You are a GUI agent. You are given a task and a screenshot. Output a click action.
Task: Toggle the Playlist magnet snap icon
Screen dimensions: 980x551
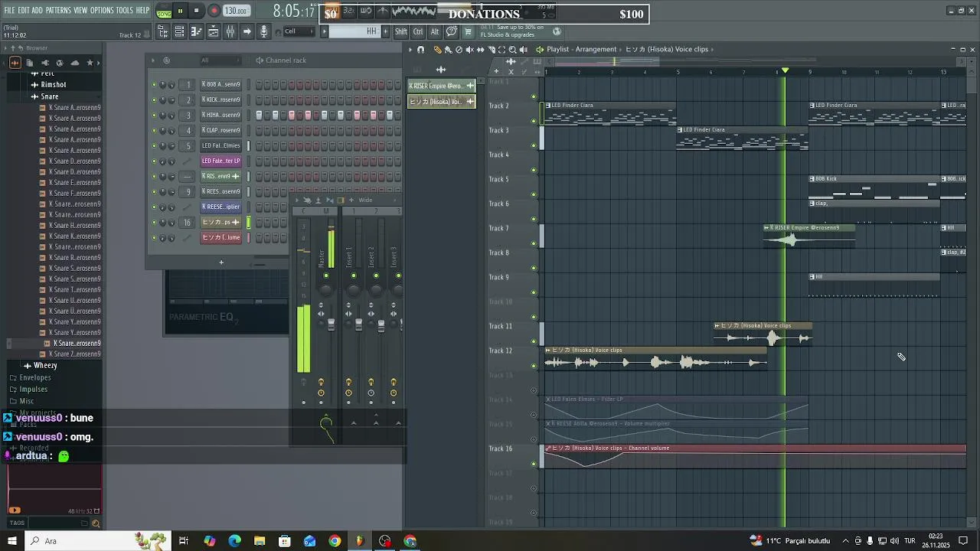(x=420, y=50)
